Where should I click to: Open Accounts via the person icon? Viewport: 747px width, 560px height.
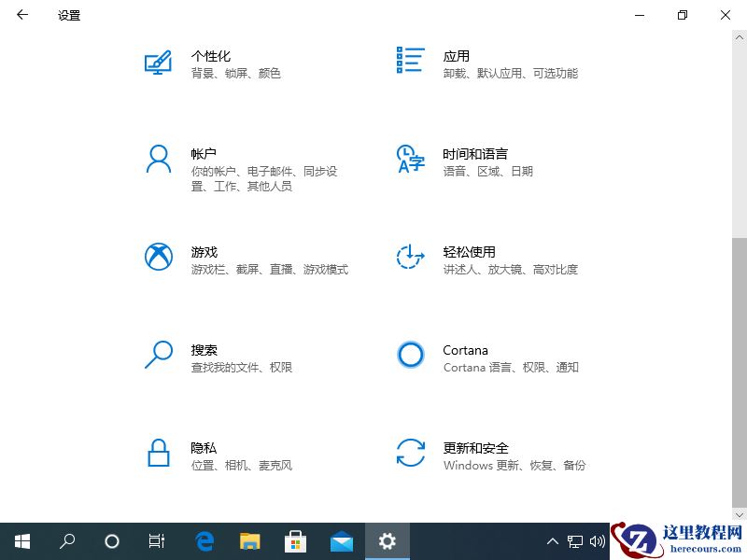[159, 161]
